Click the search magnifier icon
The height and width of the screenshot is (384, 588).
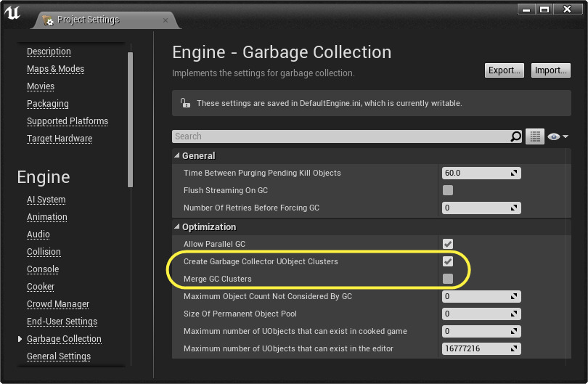tap(516, 136)
